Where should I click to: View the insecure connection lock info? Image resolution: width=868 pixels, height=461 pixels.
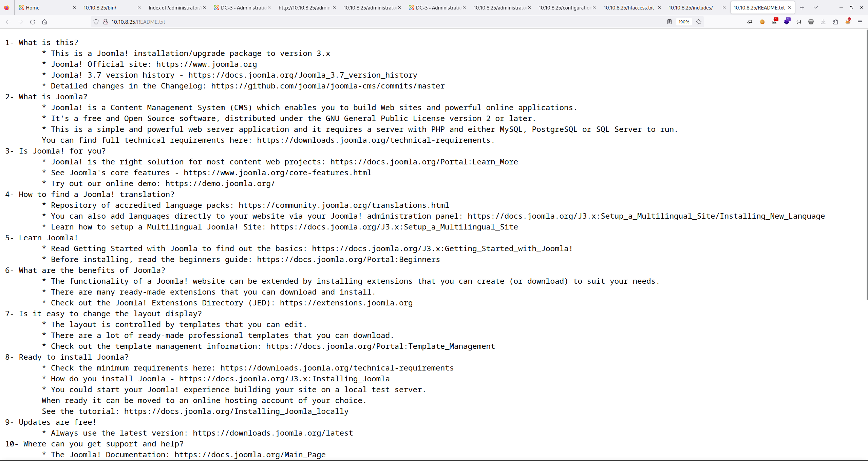click(106, 22)
